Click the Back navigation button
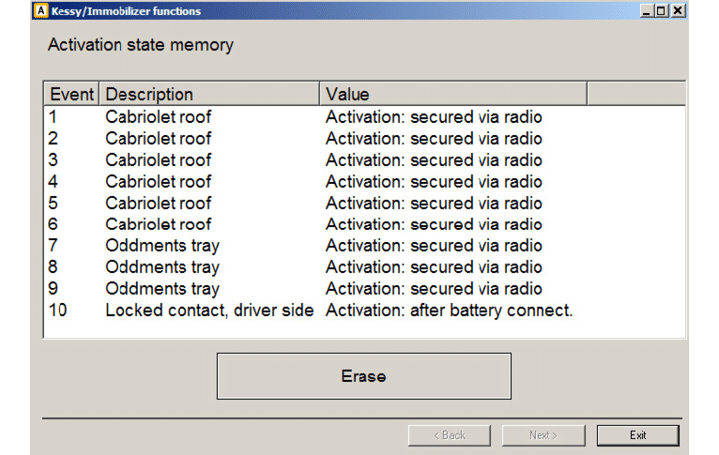The height and width of the screenshot is (455, 719). 449,435
